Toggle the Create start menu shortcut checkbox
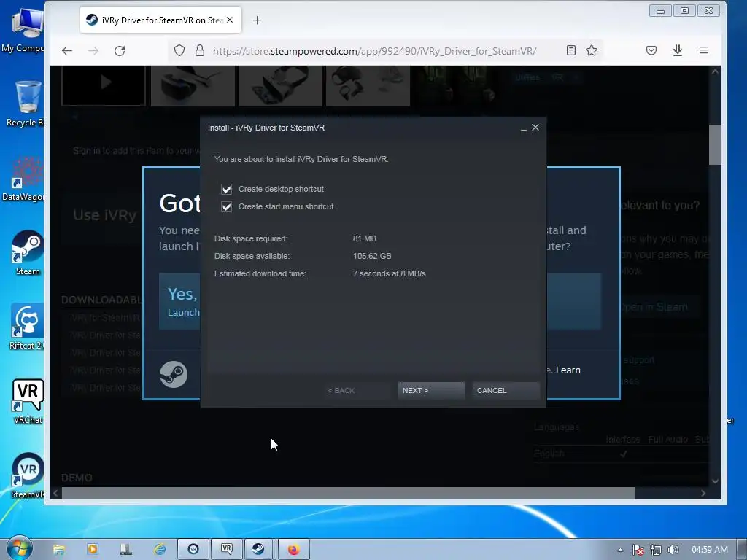The image size is (747, 560). click(x=226, y=206)
